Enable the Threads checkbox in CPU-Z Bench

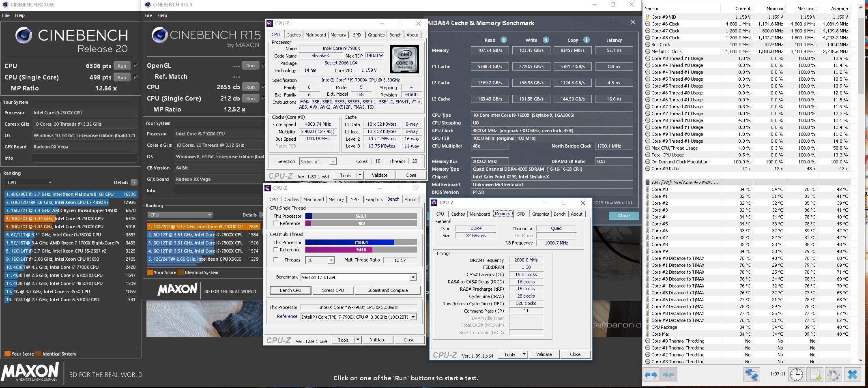[x=276, y=260]
